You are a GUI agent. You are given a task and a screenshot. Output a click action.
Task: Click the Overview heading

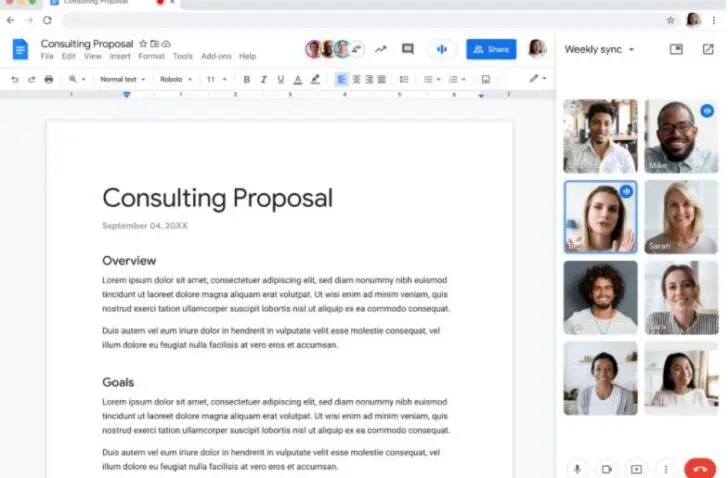(x=129, y=260)
